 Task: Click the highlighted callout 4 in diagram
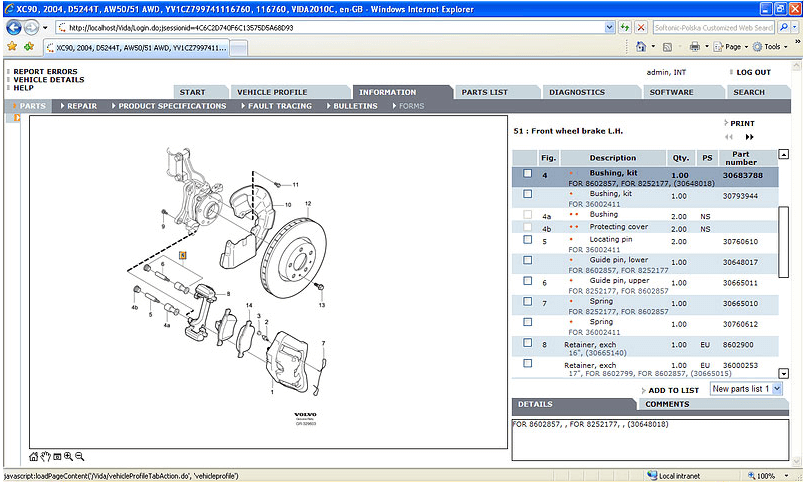pyautogui.click(x=182, y=255)
